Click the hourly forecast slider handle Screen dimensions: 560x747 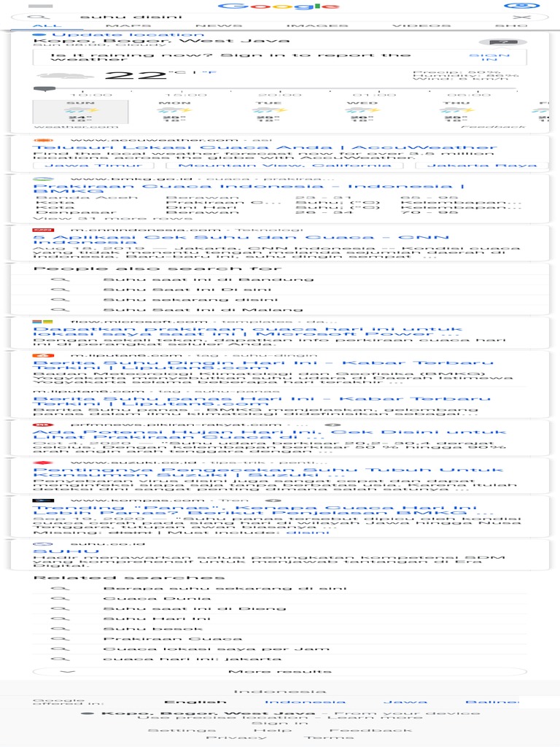pyautogui.click(x=44, y=89)
